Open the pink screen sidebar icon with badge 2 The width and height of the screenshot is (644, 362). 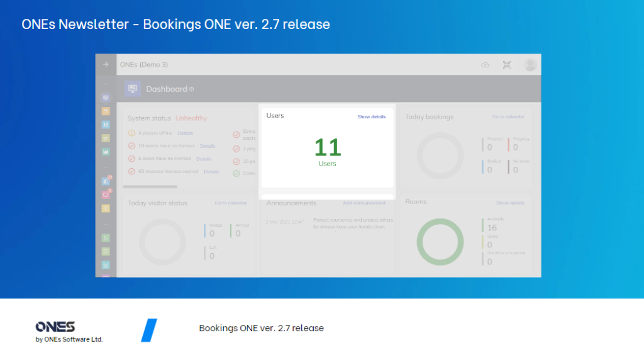pos(106,195)
